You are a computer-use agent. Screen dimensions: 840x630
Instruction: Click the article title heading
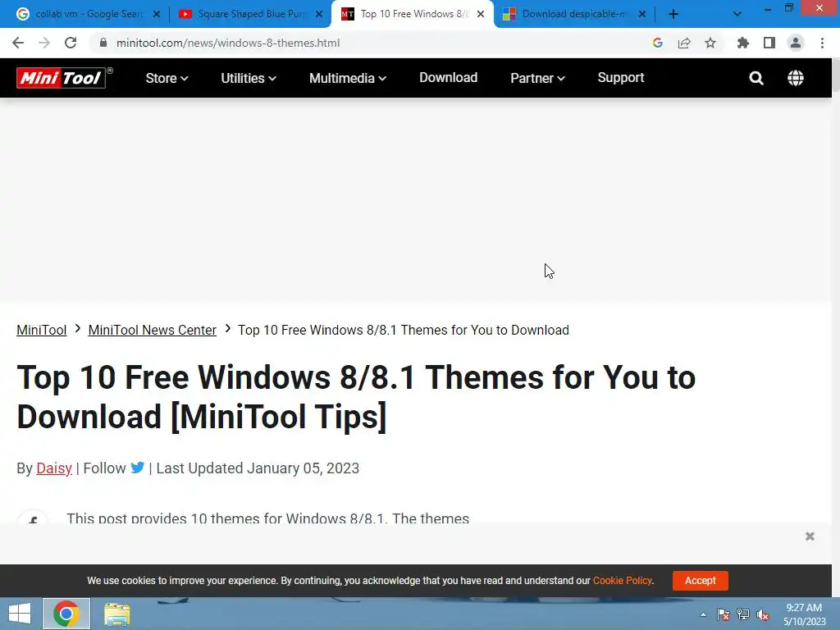(x=356, y=397)
